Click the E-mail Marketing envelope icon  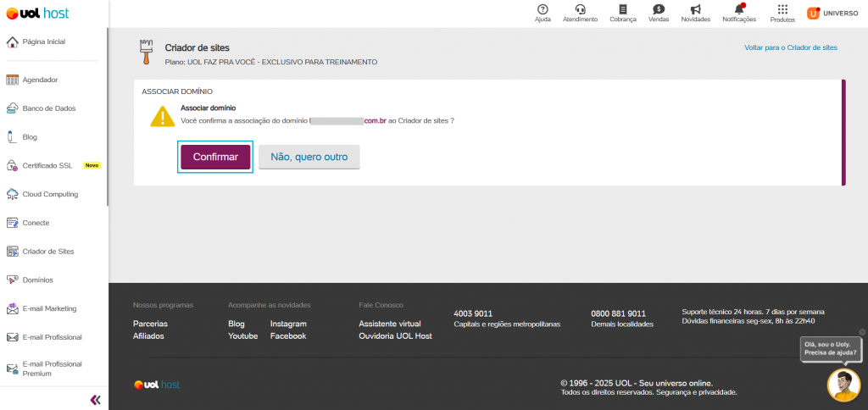pos(12,308)
